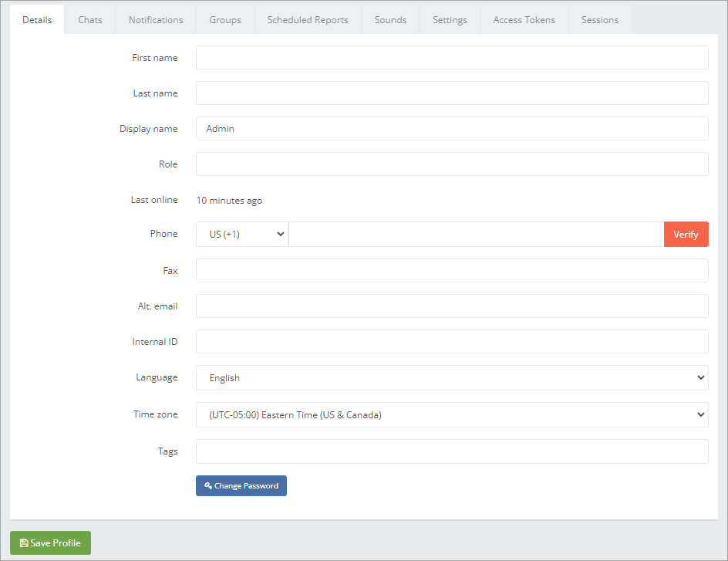Screen dimensions: 728x561
Task: Select the Scheduled Reports tab
Action: pyautogui.click(x=308, y=20)
